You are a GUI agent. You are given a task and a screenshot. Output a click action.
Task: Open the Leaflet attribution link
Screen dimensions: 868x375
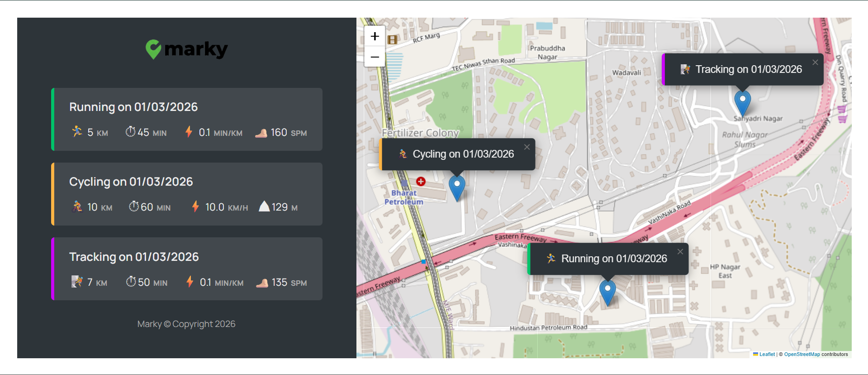click(767, 354)
